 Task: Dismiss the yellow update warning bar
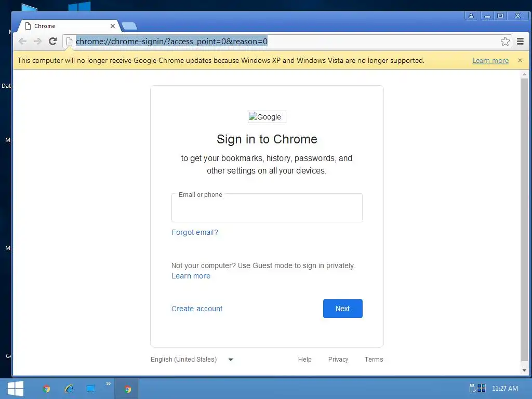click(520, 60)
